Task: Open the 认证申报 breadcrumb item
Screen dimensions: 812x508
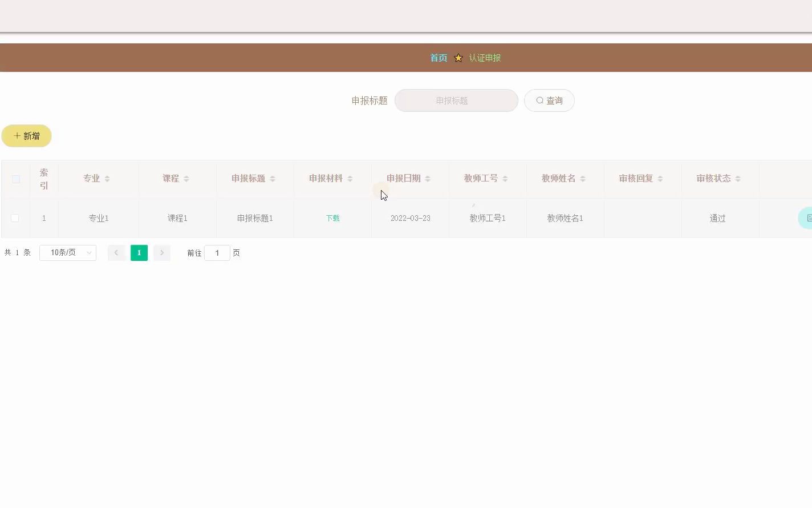Action: (x=485, y=58)
